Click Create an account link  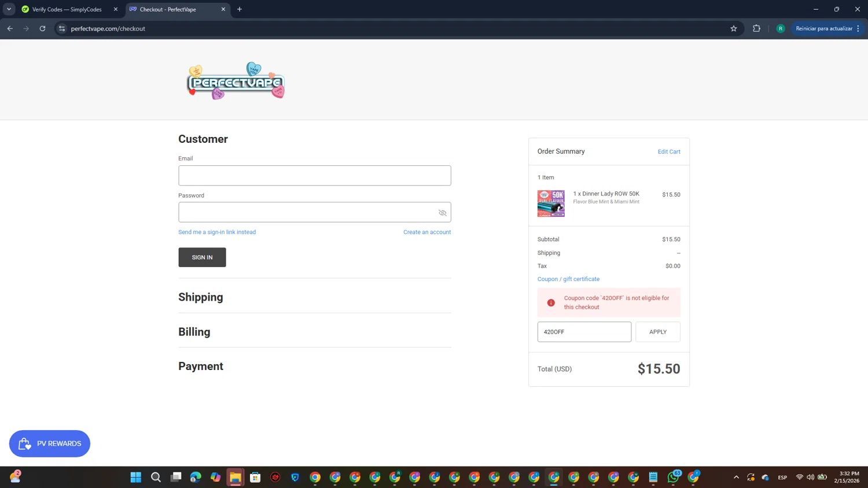pos(427,232)
